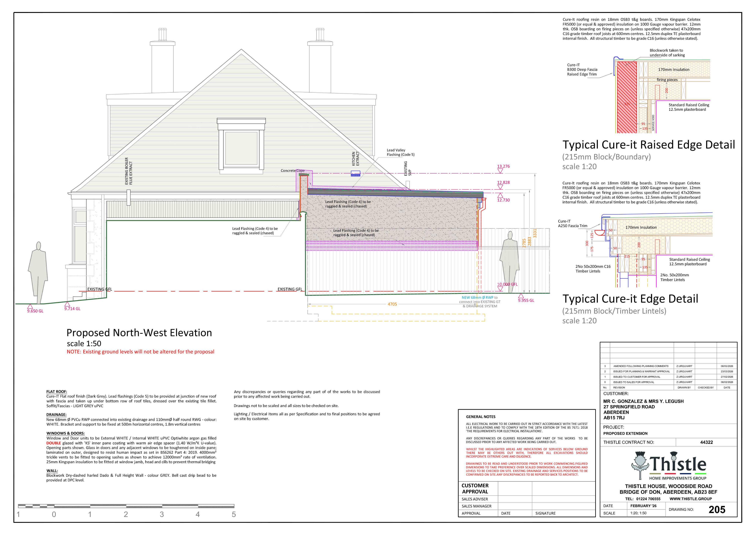Click contract number '44322'

pos(707,442)
